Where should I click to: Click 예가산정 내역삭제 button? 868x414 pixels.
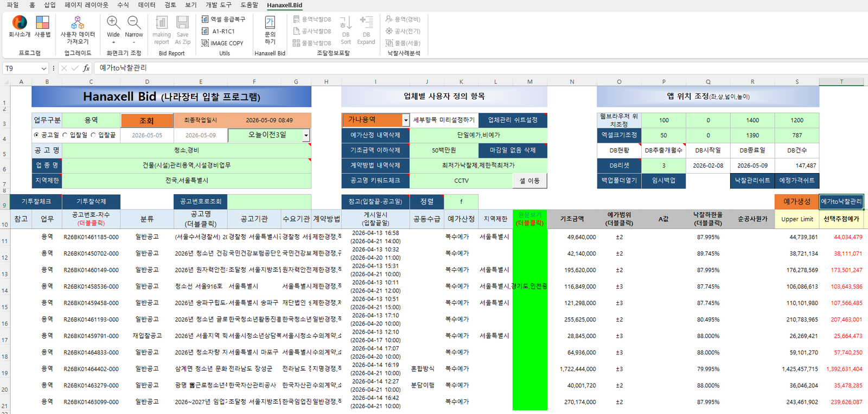tap(375, 135)
